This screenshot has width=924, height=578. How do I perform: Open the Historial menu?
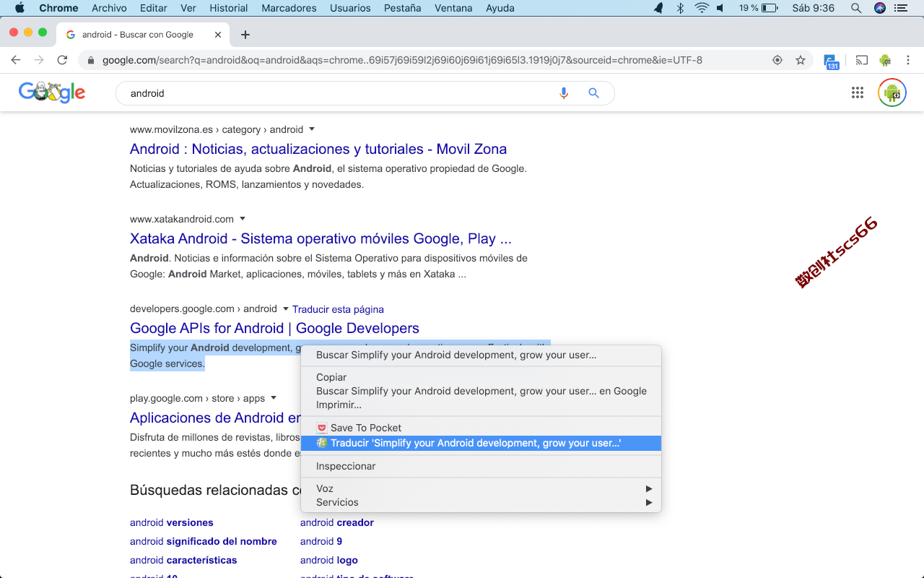tap(229, 8)
